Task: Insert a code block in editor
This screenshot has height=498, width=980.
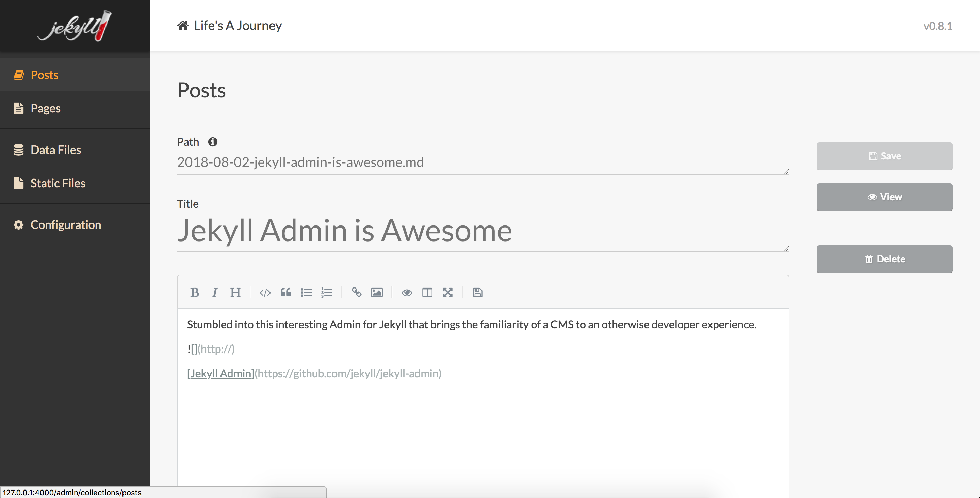Action: point(265,292)
